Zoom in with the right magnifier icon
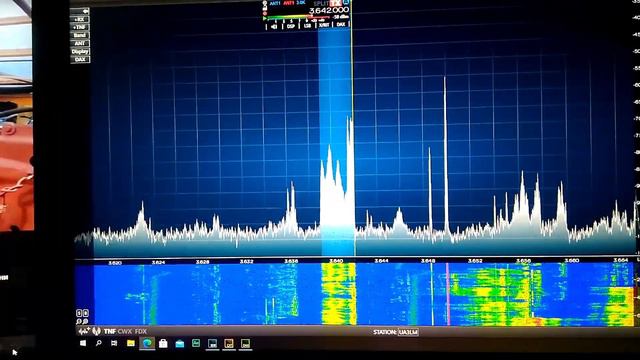Viewport: 640px width, 360px height. tap(86, 321)
